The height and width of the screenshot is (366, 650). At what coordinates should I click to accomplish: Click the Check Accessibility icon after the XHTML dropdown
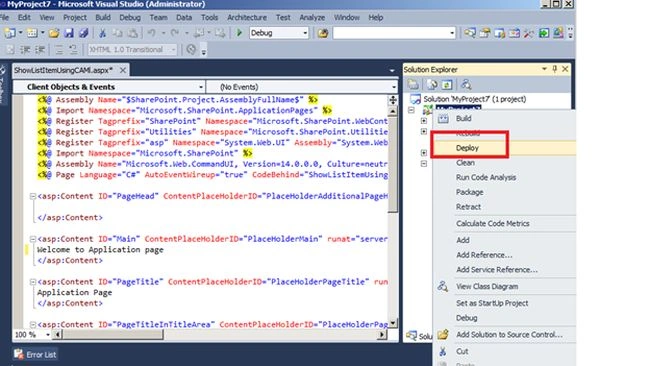[x=191, y=50]
